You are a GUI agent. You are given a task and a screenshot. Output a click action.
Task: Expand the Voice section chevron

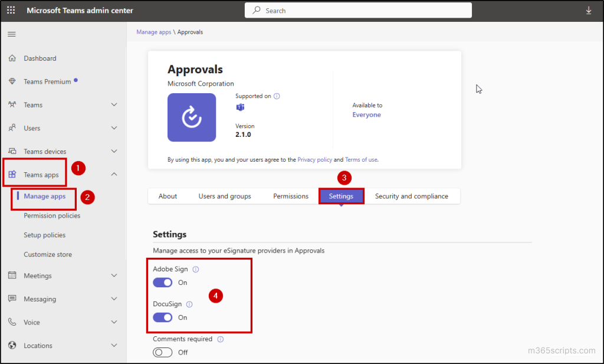[x=114, y=322]
